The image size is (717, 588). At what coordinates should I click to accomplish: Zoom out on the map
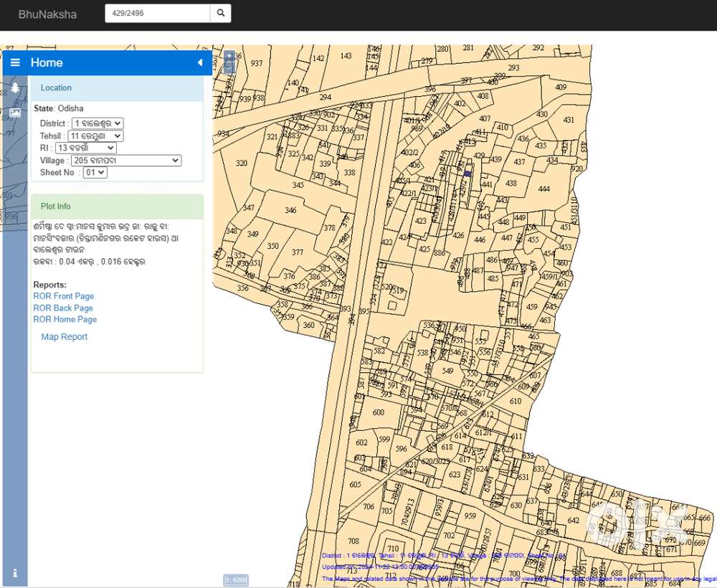229,68
